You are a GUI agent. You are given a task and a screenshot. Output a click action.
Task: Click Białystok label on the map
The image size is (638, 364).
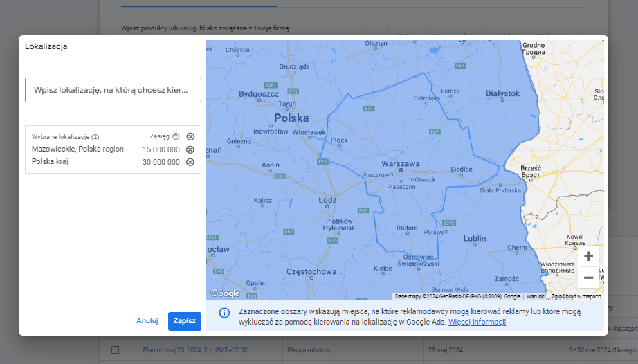click(x=502, y=93)
